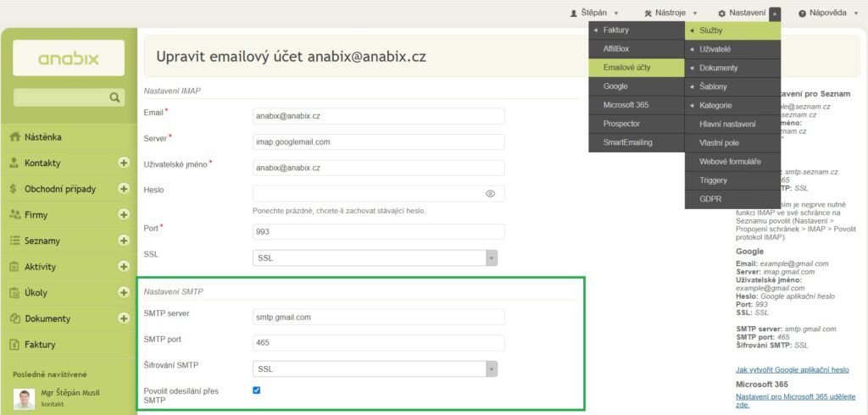Screen dimensions: 868x415
Task: Add a new task via Úkoly plus icon
Action: (x=124, y=293)
